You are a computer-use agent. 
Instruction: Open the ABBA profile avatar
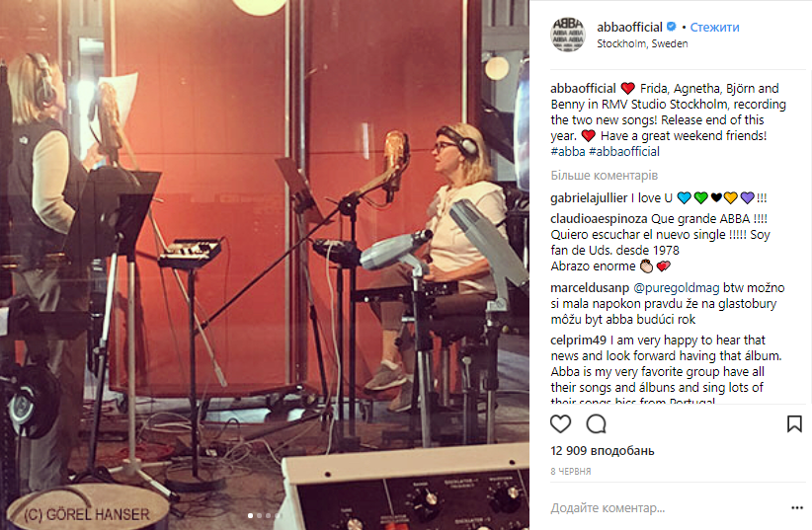tap(568, 35)
